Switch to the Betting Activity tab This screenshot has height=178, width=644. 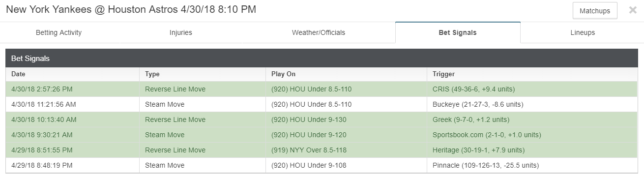coord(59,32)
